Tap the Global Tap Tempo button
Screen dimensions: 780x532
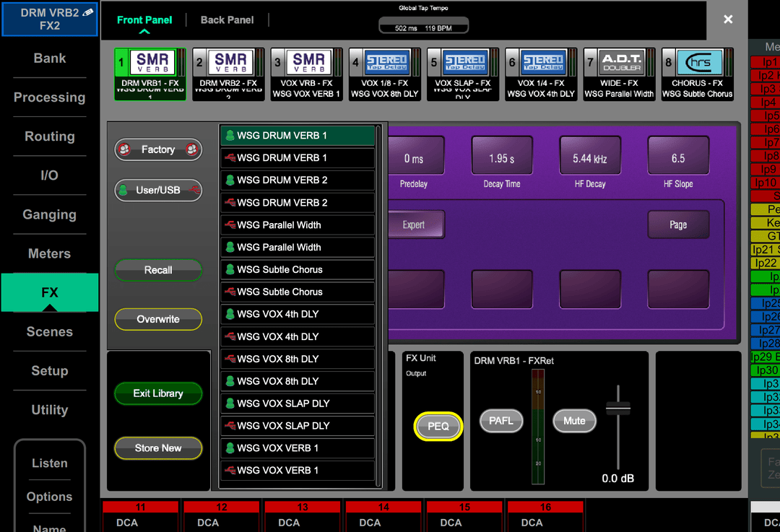[422, 24]
